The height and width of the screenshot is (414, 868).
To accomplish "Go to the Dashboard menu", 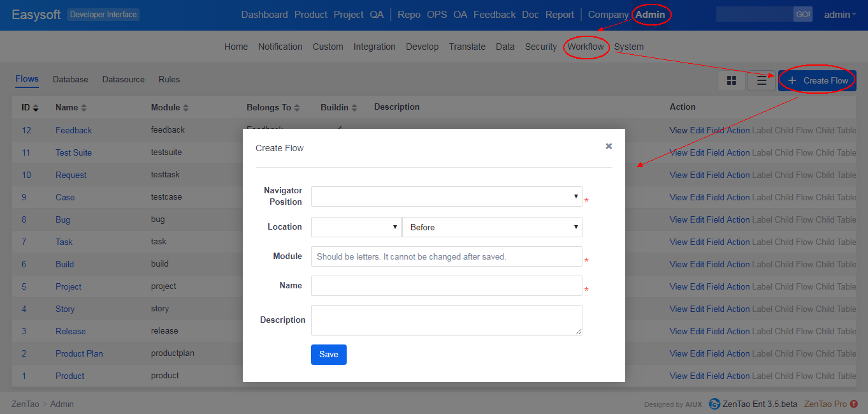I will (x=264, y=15).
